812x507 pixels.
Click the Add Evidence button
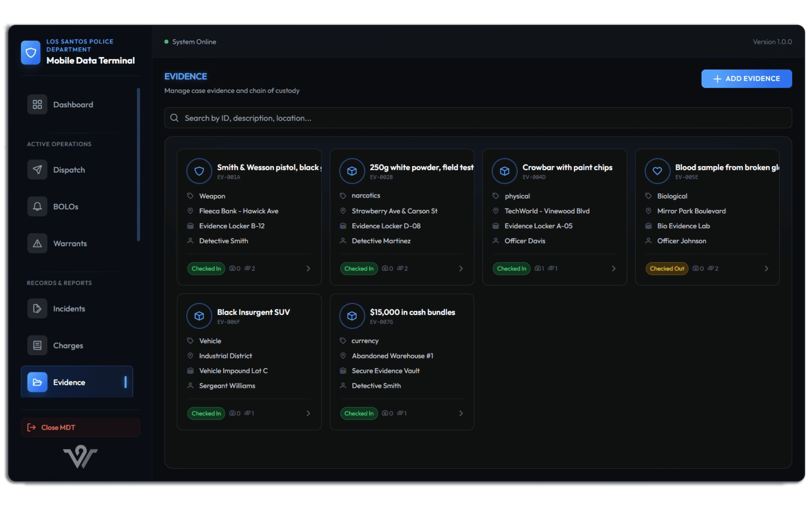coord(746,79)
